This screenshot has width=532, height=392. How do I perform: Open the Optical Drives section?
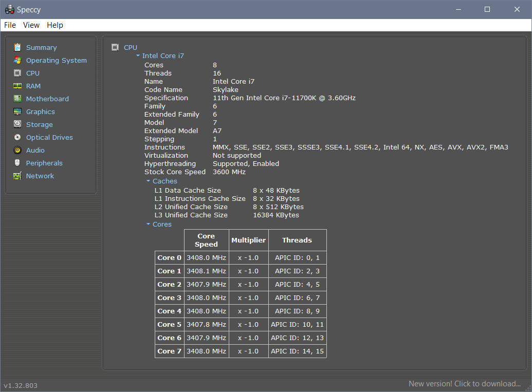[49, 137]
